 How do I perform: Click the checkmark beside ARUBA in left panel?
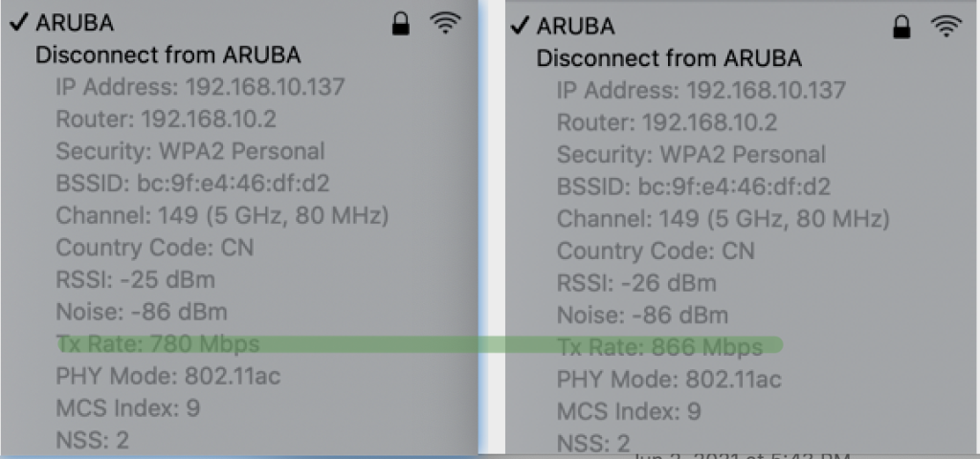19,22
